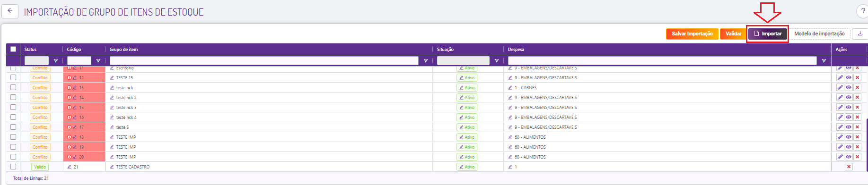The width and height of the screenshot is (868, 185).
Task: Click the pencil beside 'teste 5' name
Action: click(112, 127)
